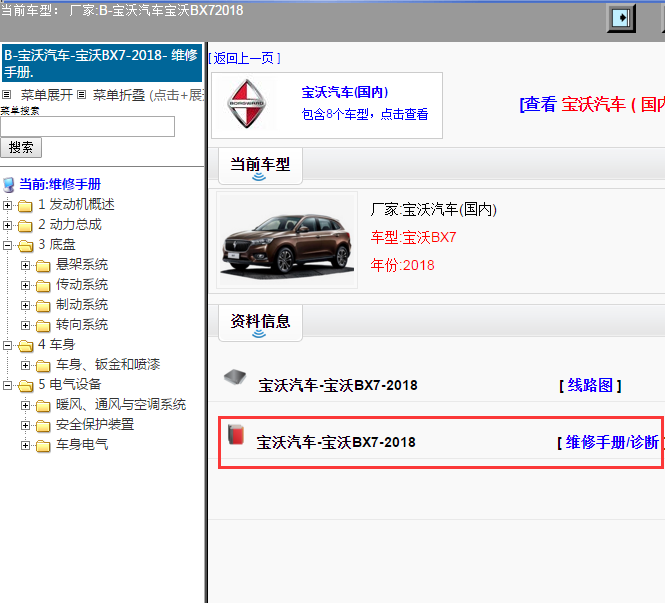Collapse the 3 底盘 tree node
This screenshot has height=603, width=665.
click(x=7, y=245)
